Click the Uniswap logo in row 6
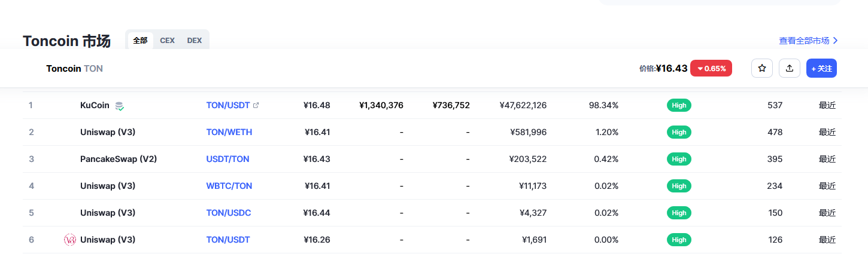Viewport: 868px width, 257px height. tap(70, 240)
